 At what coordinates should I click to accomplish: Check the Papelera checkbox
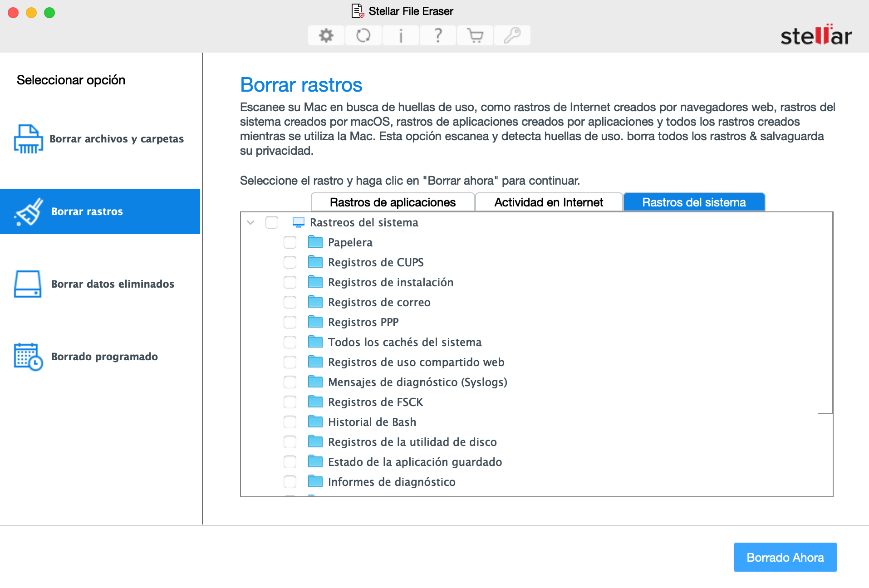pos(290,242)
